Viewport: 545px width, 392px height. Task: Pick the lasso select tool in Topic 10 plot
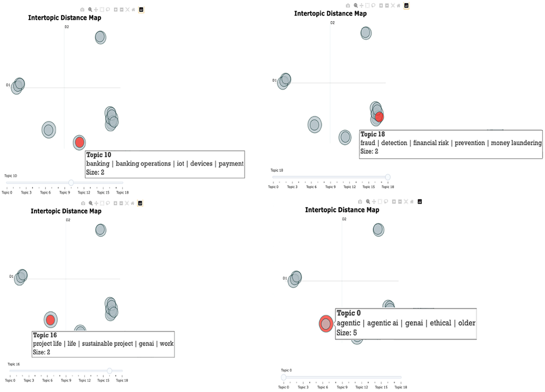[108, 10]
